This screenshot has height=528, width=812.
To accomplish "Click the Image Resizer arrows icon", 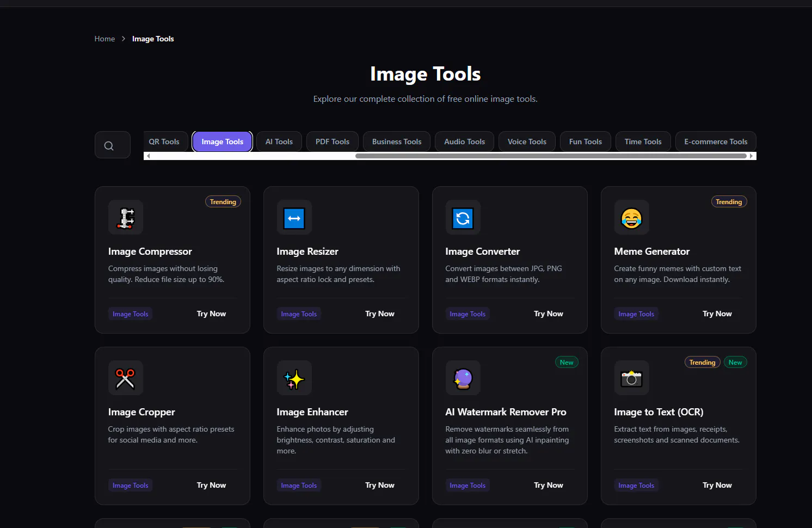I will pyautogui.click(x=294, y=218).
